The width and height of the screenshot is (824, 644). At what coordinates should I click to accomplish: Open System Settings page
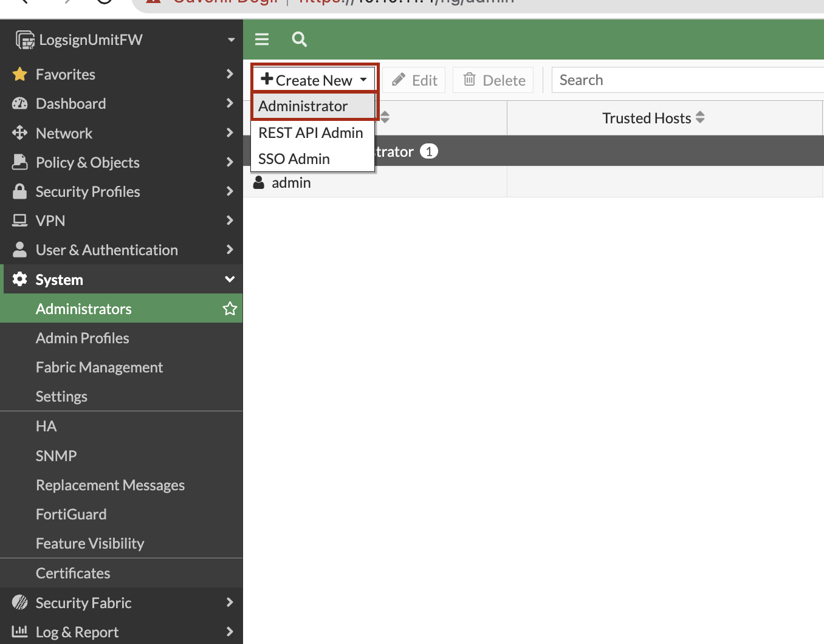122,396
